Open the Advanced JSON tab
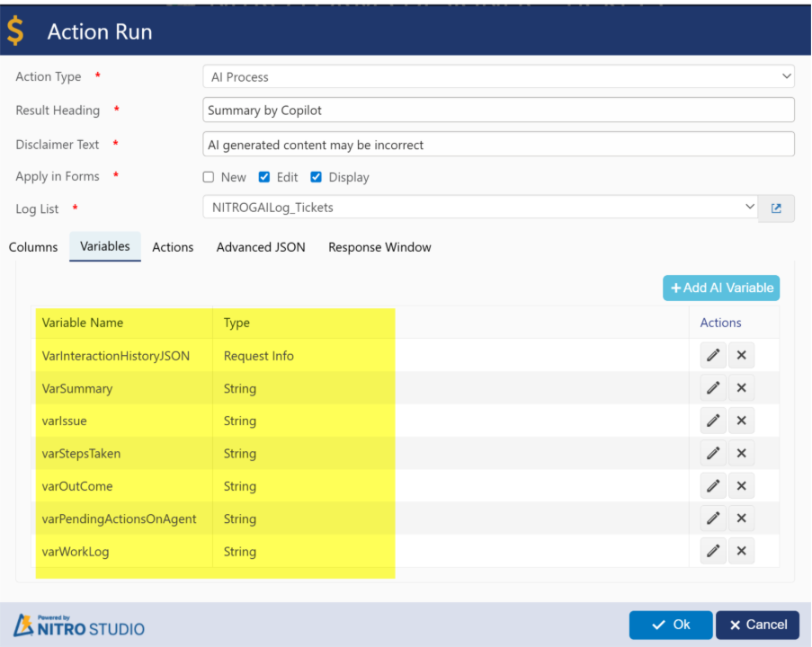This screenshot has width=812, height=647. click(x=261, y=247)
